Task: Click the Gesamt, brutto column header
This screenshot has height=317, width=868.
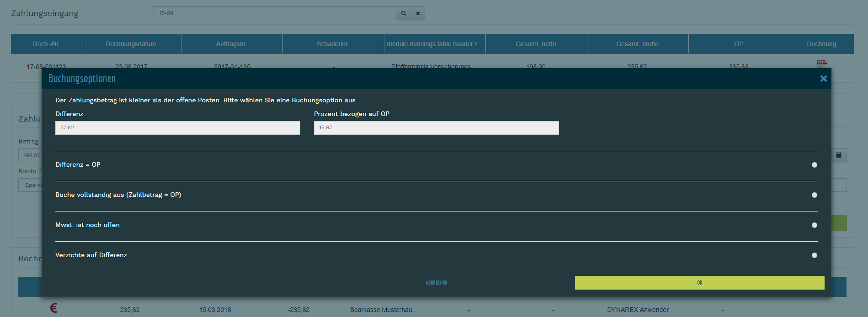Action: (637, 44)
